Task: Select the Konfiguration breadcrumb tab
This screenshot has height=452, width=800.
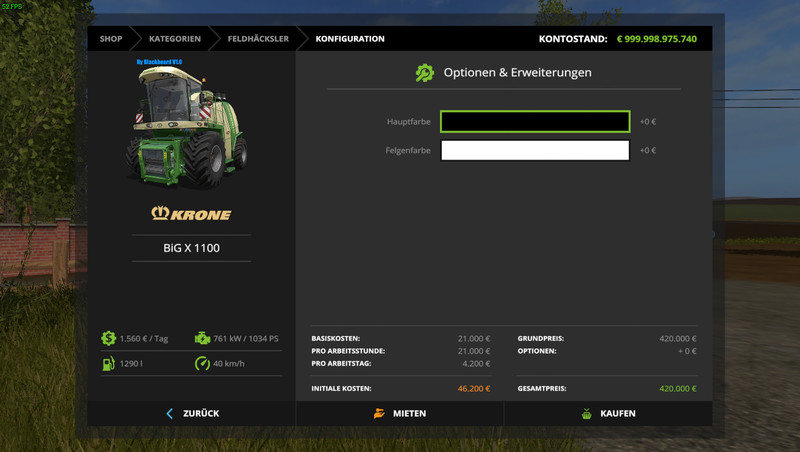Action: 350,39
